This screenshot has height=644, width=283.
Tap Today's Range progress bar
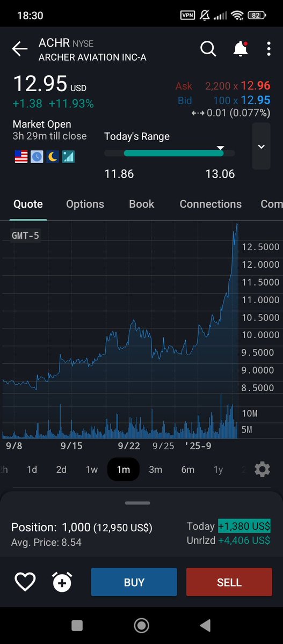coord(169,153)
